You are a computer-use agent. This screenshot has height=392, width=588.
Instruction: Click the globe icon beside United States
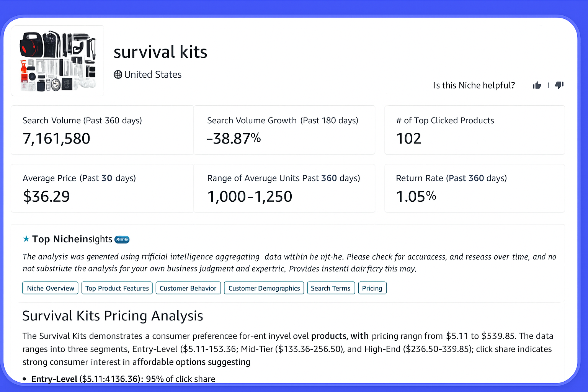pos(118,75)
